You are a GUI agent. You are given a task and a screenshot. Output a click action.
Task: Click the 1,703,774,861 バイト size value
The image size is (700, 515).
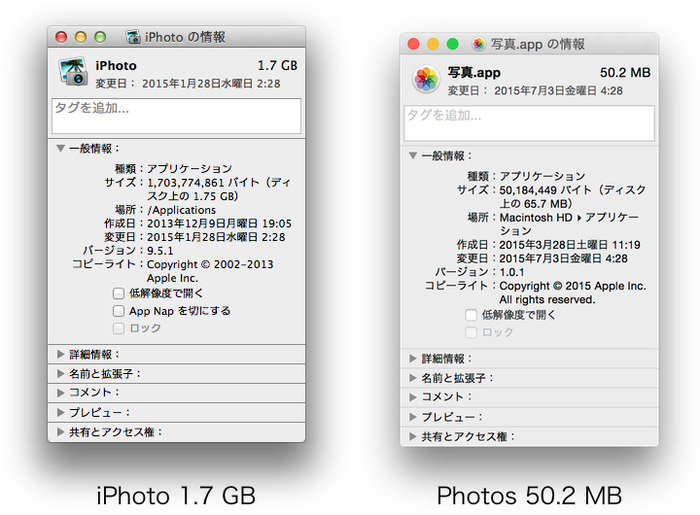[x=219, y=189]
